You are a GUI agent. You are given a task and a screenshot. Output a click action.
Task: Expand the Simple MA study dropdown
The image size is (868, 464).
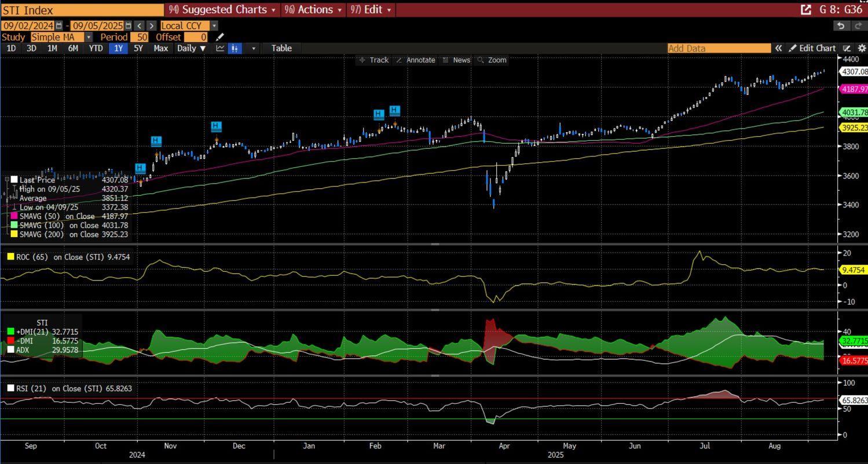89,37
